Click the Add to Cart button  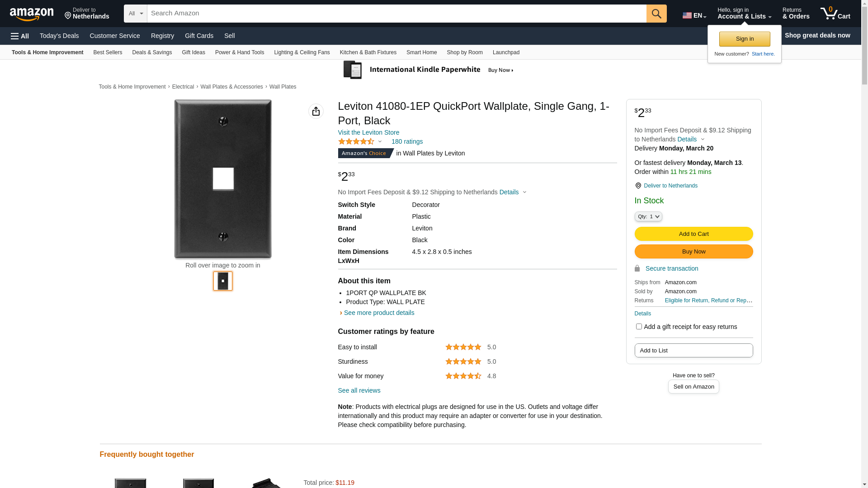click(693, 234)
